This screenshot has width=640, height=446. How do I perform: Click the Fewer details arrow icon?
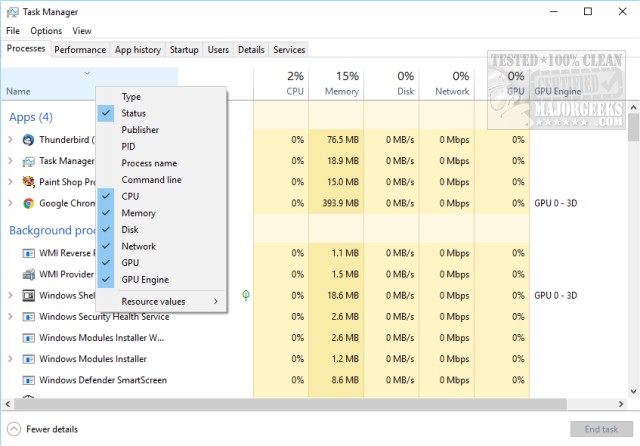13,429
